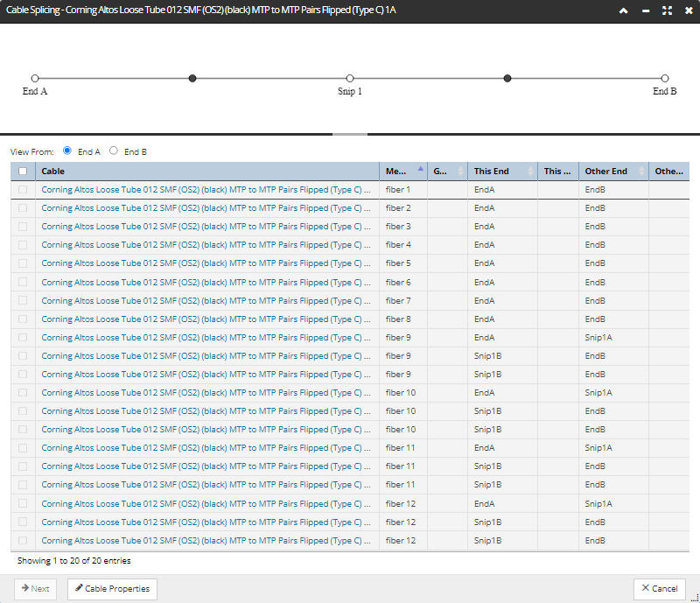Select the End B view radio button
This screenshot has width=700, height=603.
pos(114,151)
